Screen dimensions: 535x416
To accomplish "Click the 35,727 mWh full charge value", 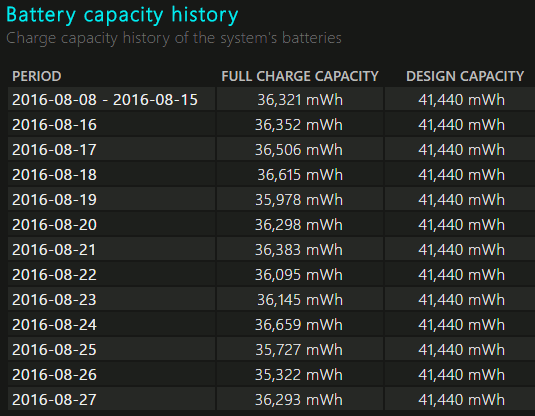I will click(299, 349).
